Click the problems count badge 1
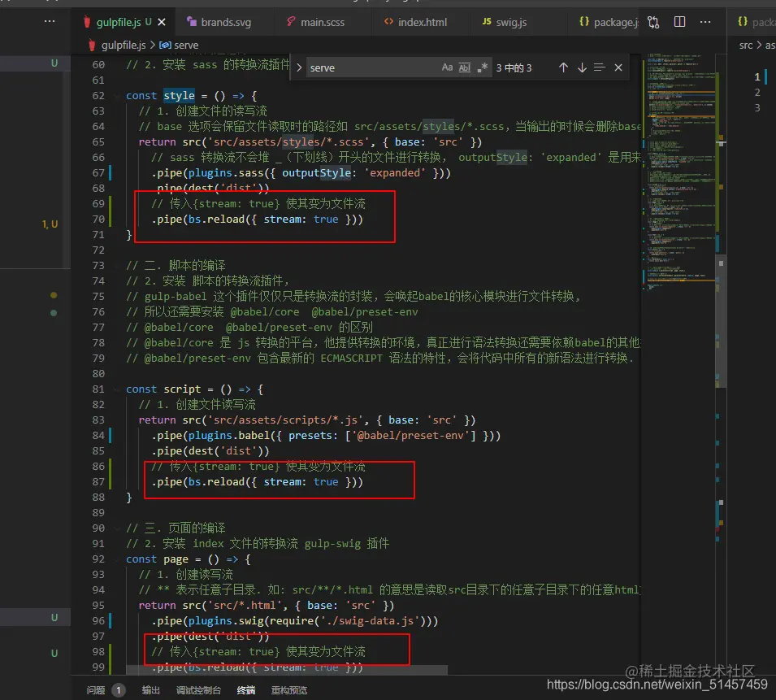The width and height of the screenshot is (776, 700). click(x=119, y=690)
